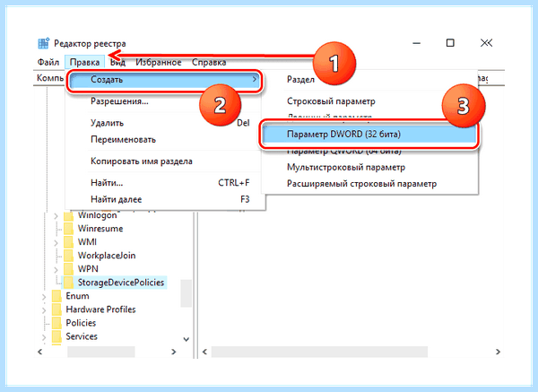Expand the Hardware Profiles tree node

[x=44, y=310]
